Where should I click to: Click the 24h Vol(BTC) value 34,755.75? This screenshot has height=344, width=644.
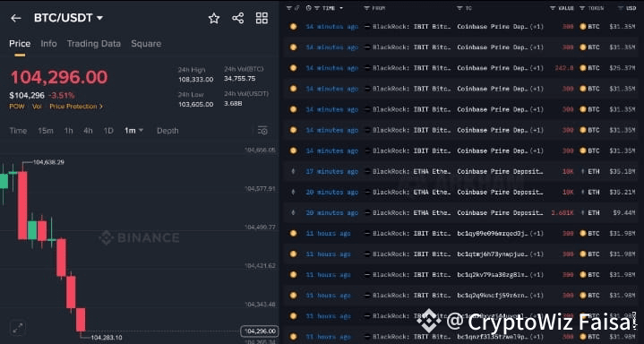(239, 79)
